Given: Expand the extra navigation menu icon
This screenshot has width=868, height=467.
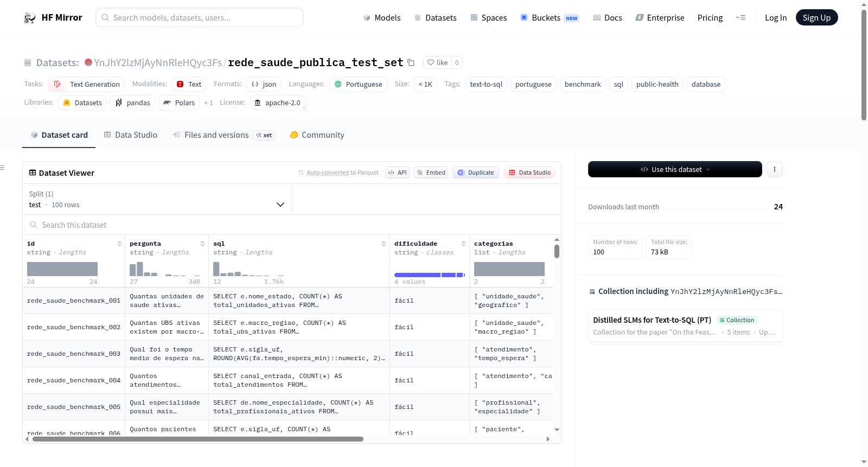Looking at the screenshot, I should point(741,18).
